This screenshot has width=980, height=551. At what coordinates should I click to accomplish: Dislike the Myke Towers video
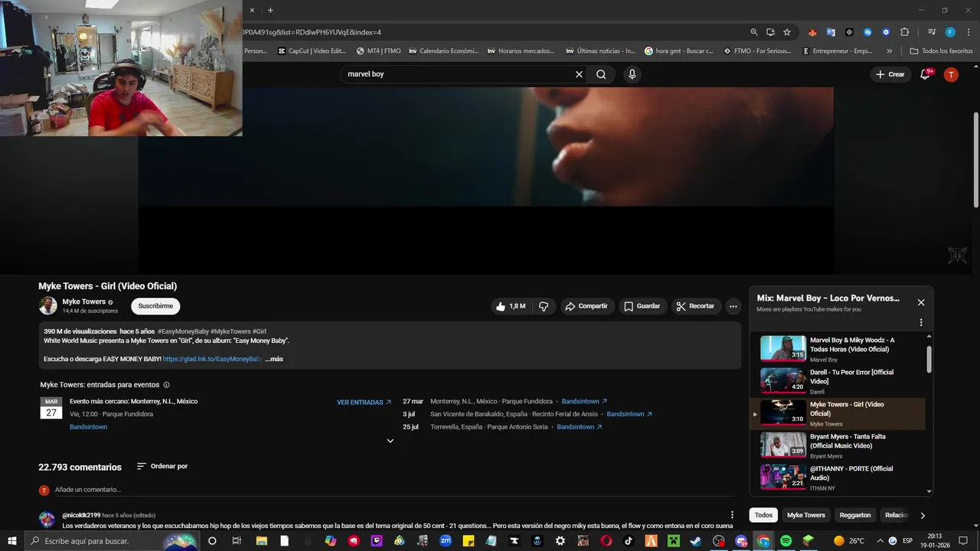coord(544,306)
